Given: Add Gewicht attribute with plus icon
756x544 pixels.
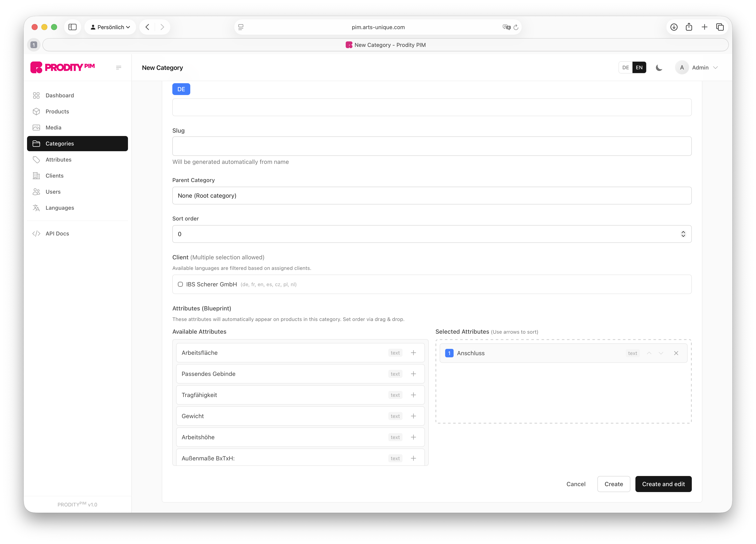Looking at the screenshot, I should pyautogui.click(x=413, y=416).
